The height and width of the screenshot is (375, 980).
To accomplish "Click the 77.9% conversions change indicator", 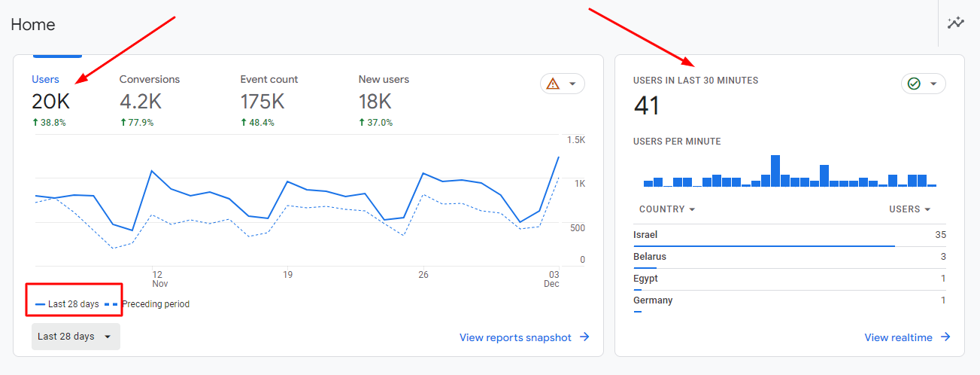I will [137, 122].
